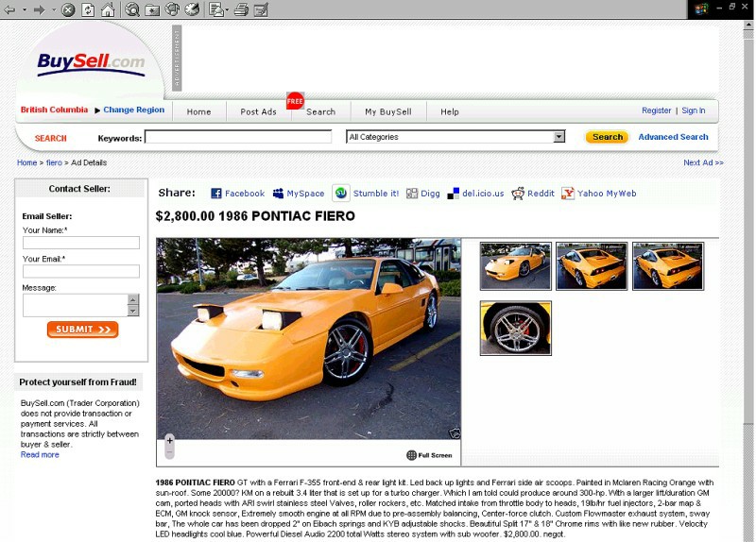Click the orange SUBMIT button
The width and height of the screenshot is (756, 542).
[82, 330]
